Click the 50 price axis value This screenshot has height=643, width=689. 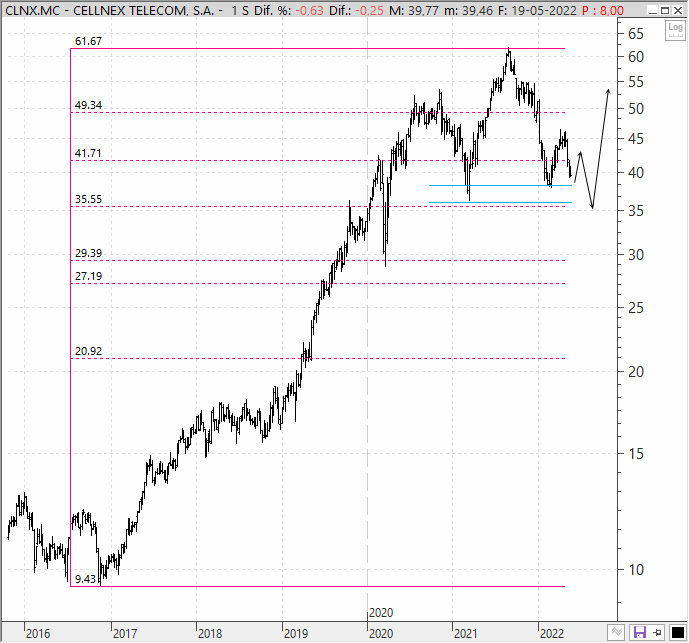[x=636, y=109]
